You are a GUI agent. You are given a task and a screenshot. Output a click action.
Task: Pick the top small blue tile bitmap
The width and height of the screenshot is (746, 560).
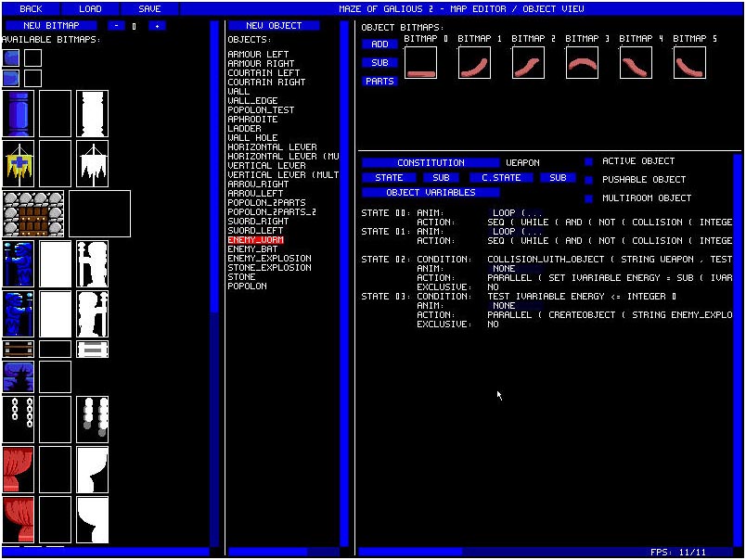click(11, 58)
